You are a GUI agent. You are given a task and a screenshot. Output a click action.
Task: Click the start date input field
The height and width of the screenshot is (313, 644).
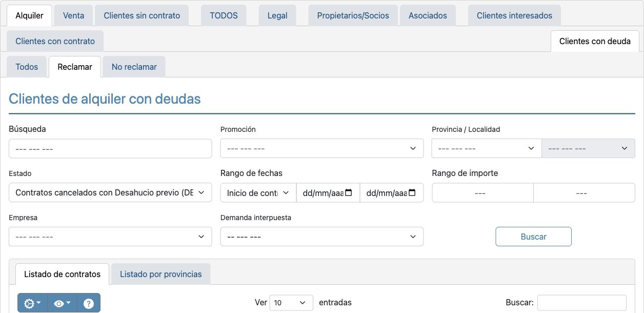point(328,192)
